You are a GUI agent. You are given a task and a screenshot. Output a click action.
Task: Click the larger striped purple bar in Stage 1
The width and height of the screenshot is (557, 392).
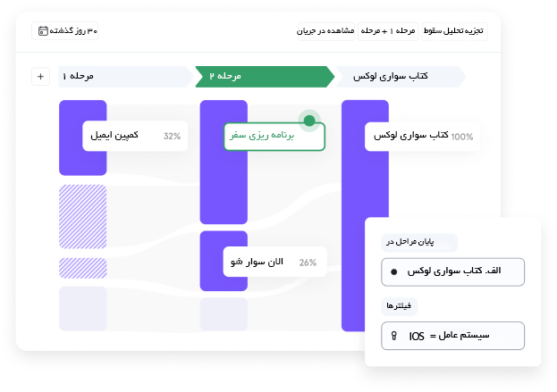click(83, 216)
